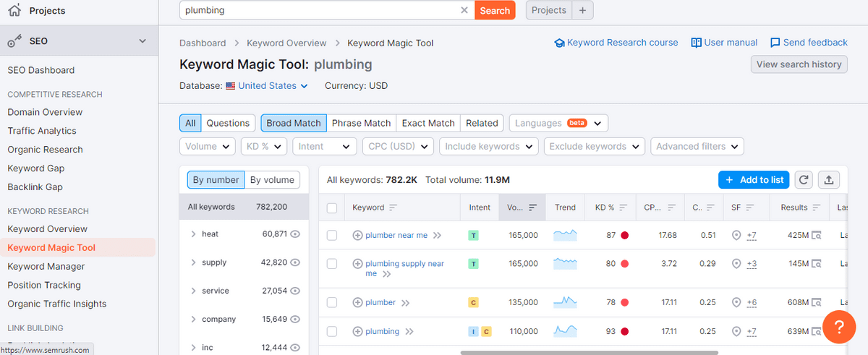868x355 pixels.
Task: Open the KD % filter dropdown
Action: [264, 146]
